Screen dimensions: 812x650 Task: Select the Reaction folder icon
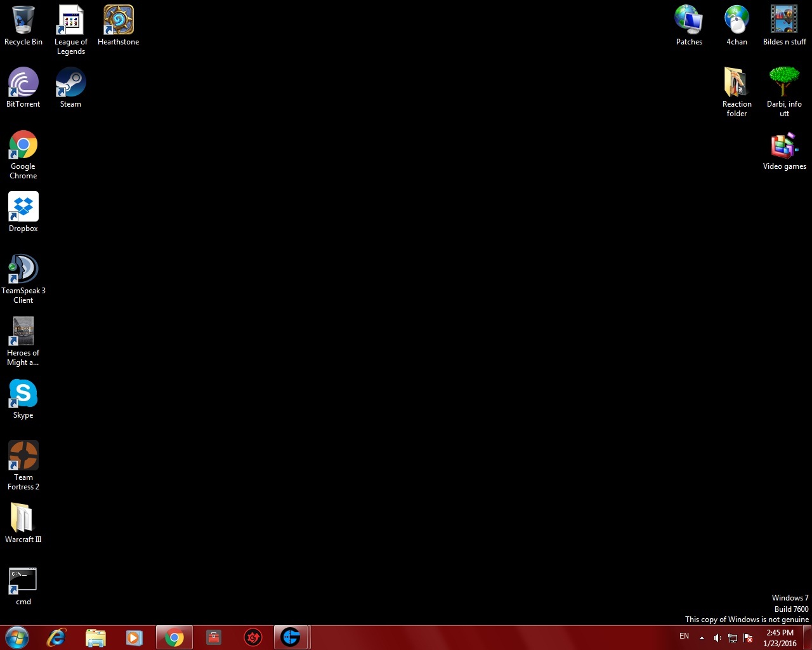[x=737, y=83]
